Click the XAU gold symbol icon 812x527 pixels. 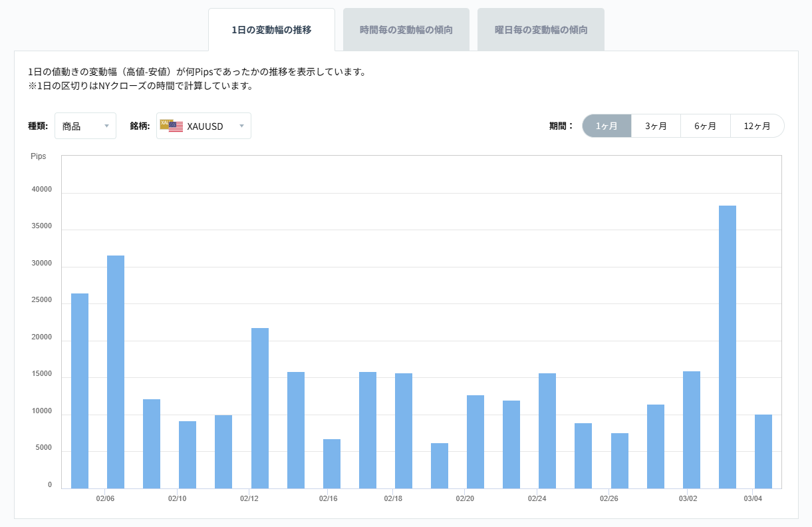165,124
